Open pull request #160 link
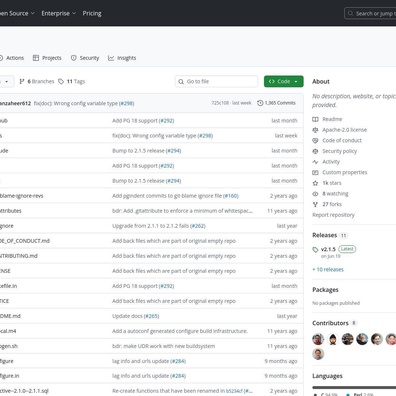 (x=231, y=196)
